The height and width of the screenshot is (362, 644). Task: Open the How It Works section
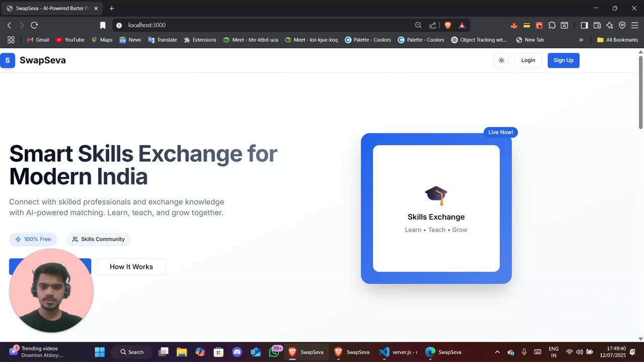tap(131, 267)
